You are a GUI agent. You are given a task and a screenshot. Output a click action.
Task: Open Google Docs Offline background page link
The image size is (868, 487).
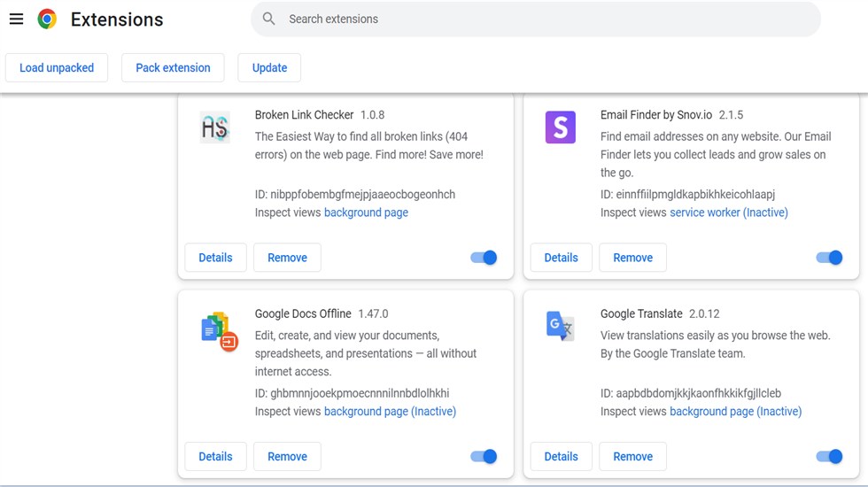[x=390, y=411]
